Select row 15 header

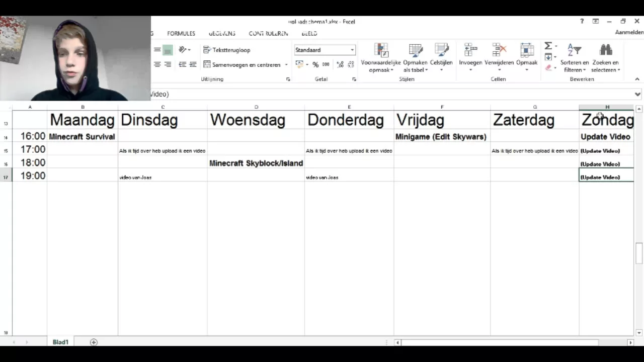[x=6, y=150]
